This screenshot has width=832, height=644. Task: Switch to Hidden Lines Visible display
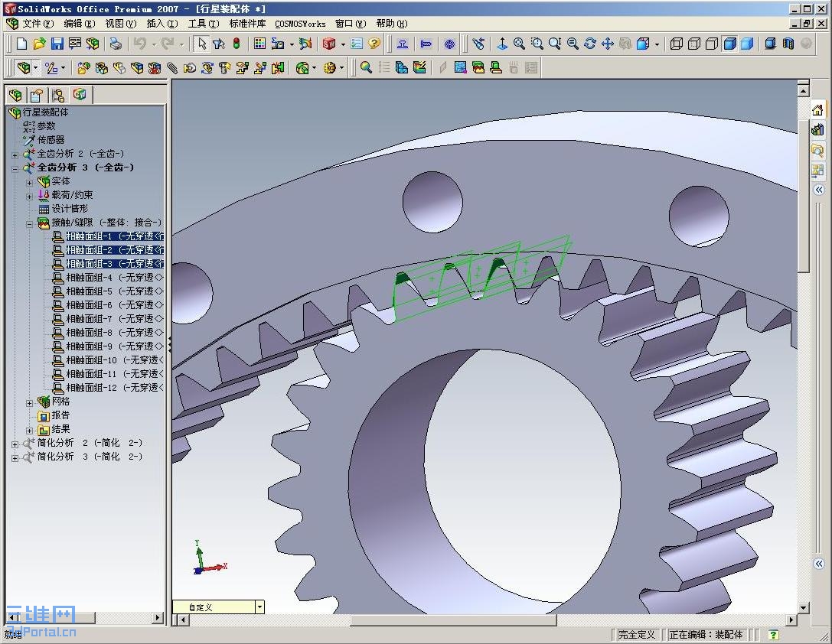point(694,44)
